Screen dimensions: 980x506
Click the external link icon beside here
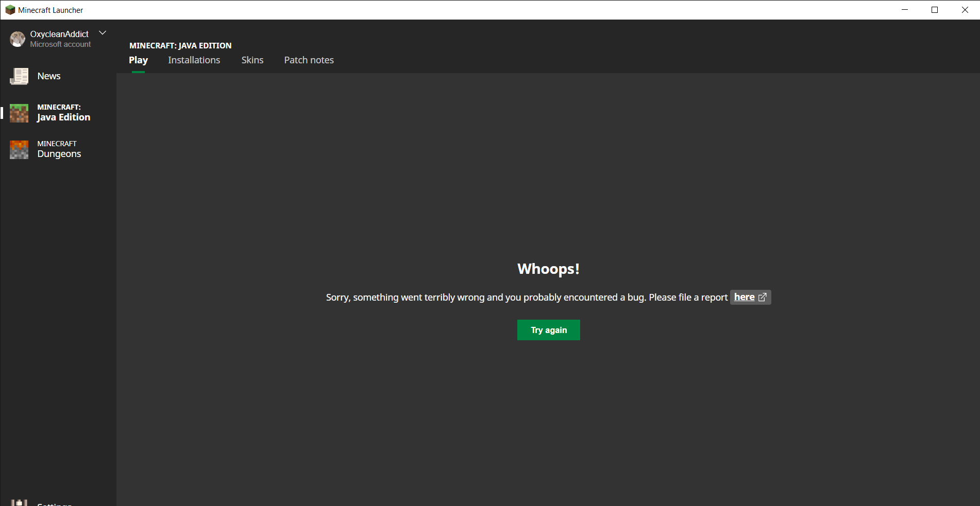[x=763, y=297]
